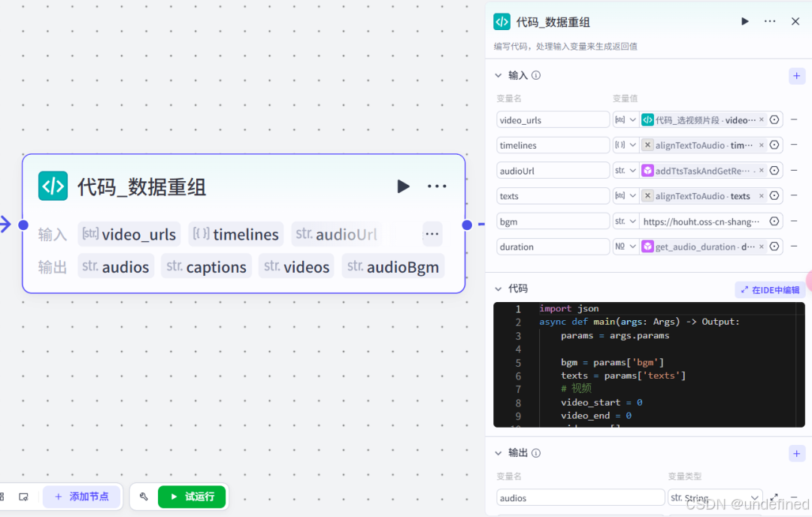Screen dimensions: 812x517
Task: Click 在IDE中编辑 to edit code in IDE
Action: click(769, 289)
